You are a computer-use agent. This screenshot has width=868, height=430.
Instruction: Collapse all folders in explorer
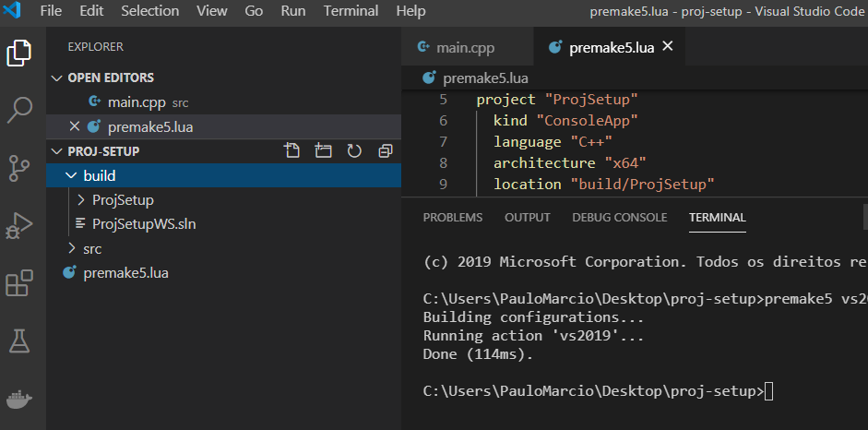[386, 151]
